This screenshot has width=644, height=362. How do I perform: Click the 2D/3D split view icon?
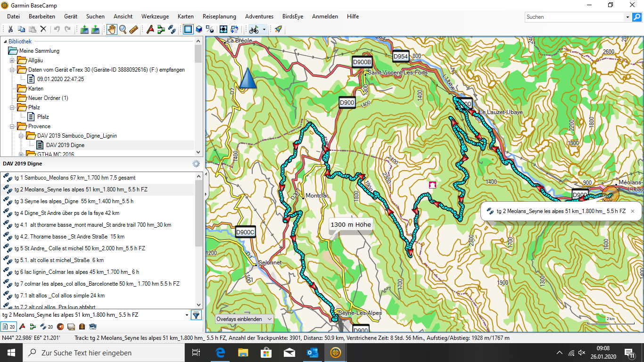[210, 29]
